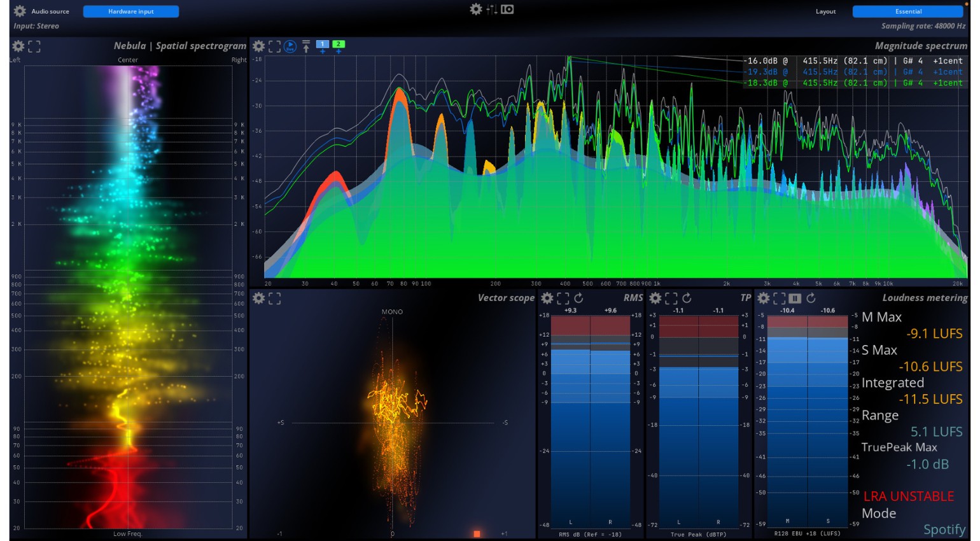The height and width of the screenshot is (541, 980).
Task: Toggle spectrum curve slot 2
Action: click(339, 43)
